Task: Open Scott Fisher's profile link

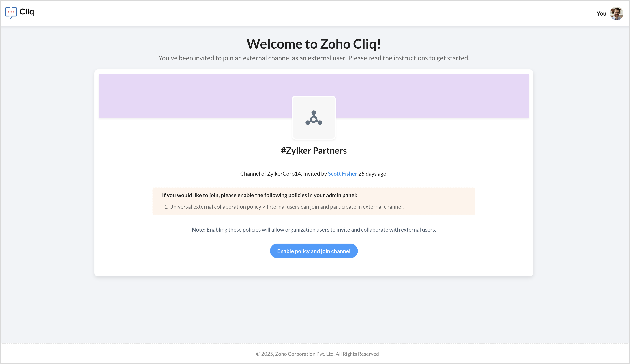Action: 342,174
